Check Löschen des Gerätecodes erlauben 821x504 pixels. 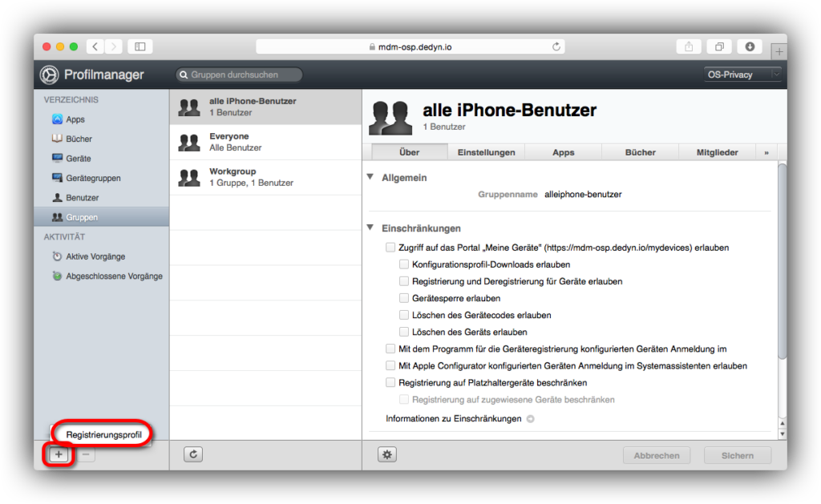404,315
